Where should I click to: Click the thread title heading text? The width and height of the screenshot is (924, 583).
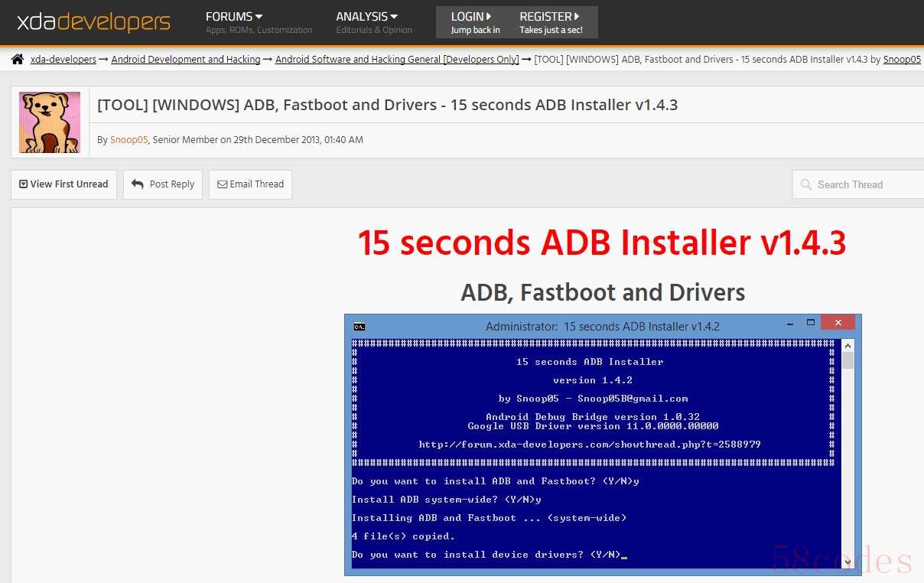tap(388, 105)
